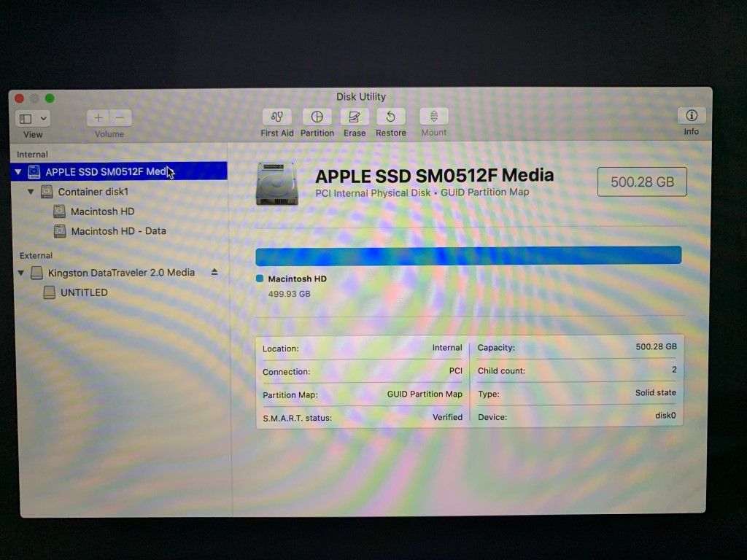Click the Disk Utility window title
The image size is (747, 560).
[x=361, y=97]
